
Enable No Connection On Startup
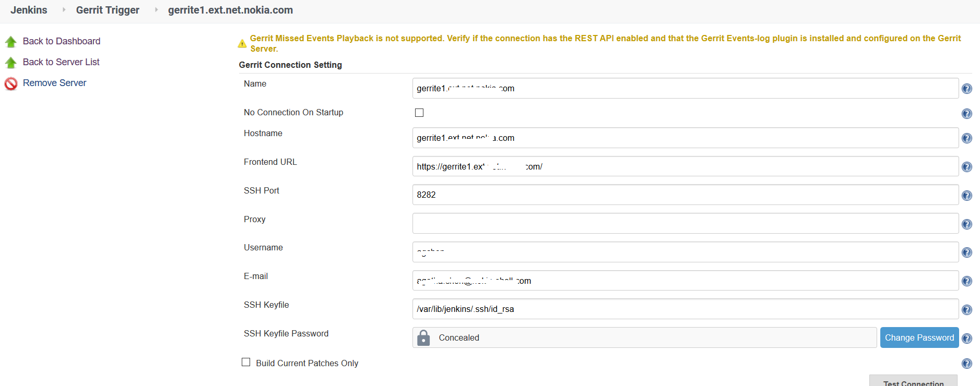pos(419,112)
